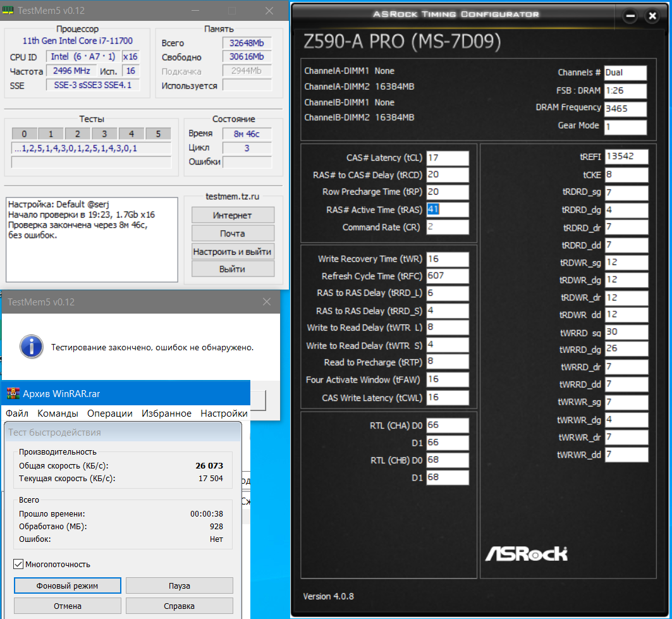Click the ASRock logo

527,553
